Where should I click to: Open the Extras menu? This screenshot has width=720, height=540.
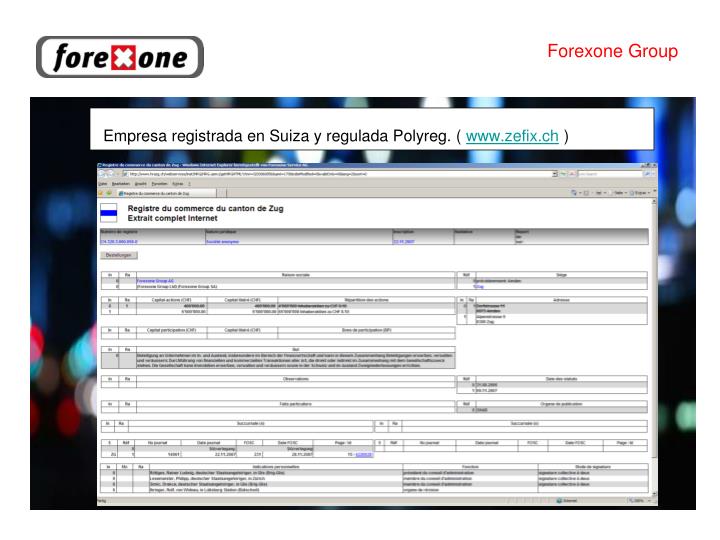pyautogui.click(x=177, y=184)
